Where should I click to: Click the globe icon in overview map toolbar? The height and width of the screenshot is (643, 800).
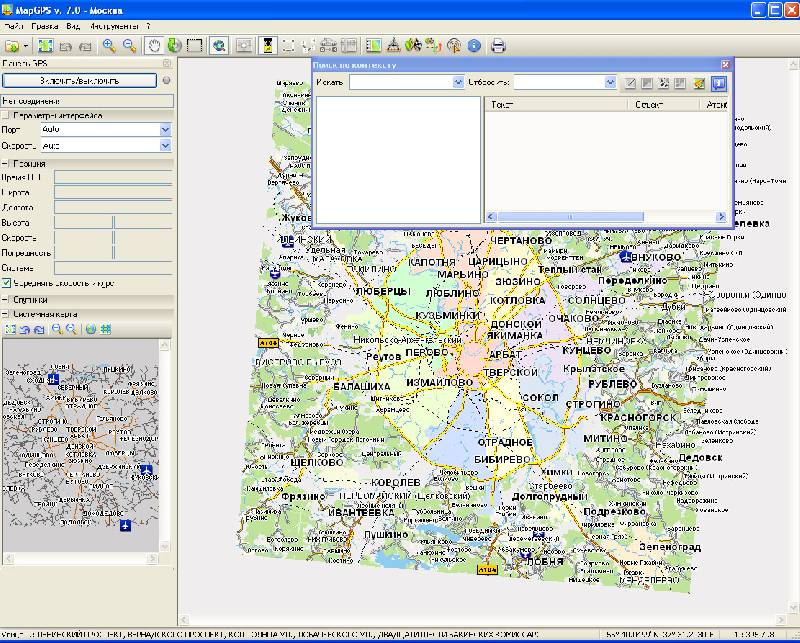(91, 330)
